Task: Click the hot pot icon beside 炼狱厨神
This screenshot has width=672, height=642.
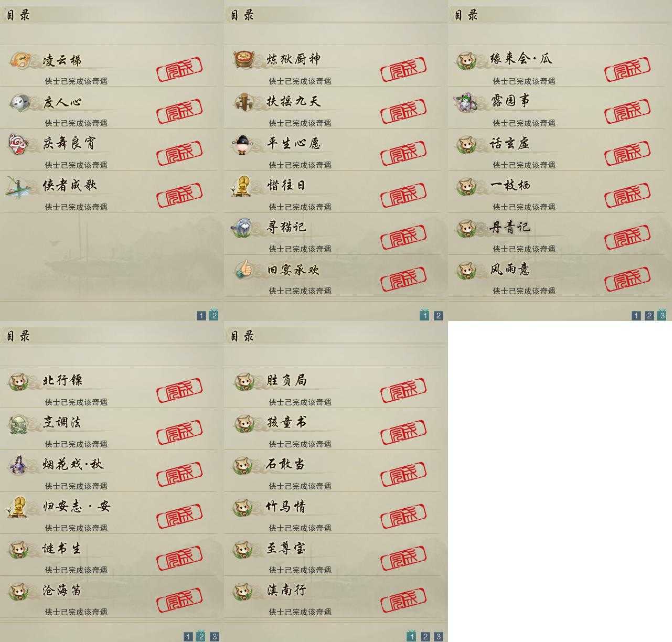Action: [x=242, y=59]
